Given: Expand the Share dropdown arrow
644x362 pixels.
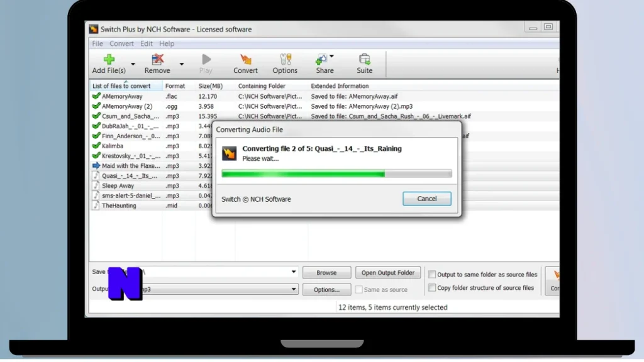Looking at the screenshot, I should (x=332, y=56).
